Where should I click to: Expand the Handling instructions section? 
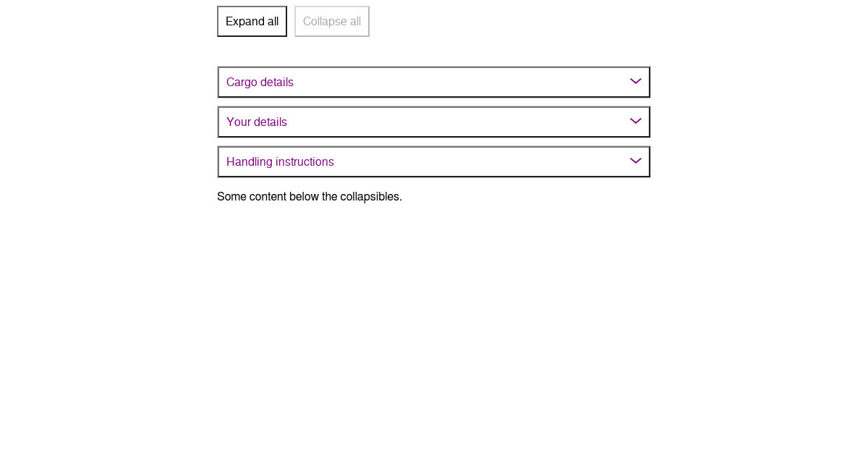click(x=434, y=161)
